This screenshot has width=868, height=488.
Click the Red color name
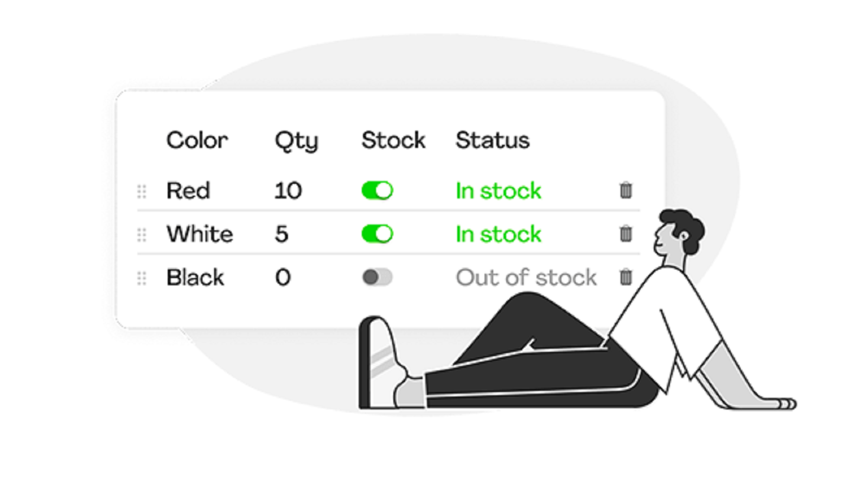click(188, 190)
